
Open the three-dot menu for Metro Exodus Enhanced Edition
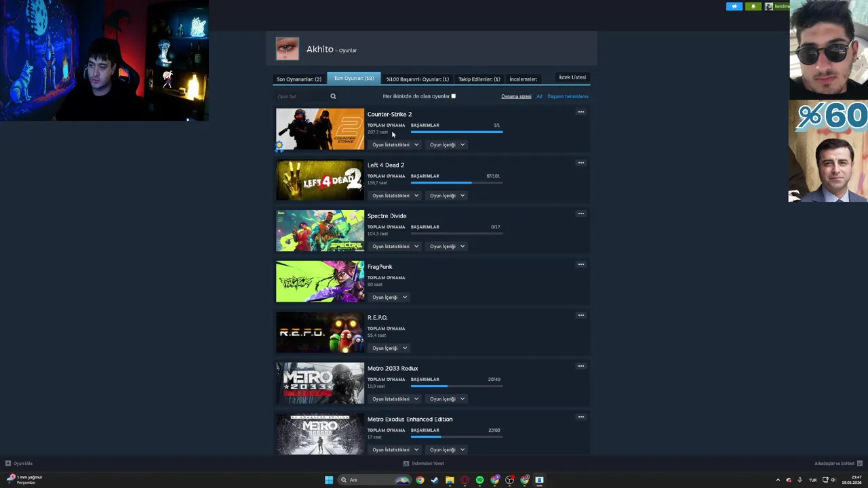pyautogui.click(x=580, y=417)
